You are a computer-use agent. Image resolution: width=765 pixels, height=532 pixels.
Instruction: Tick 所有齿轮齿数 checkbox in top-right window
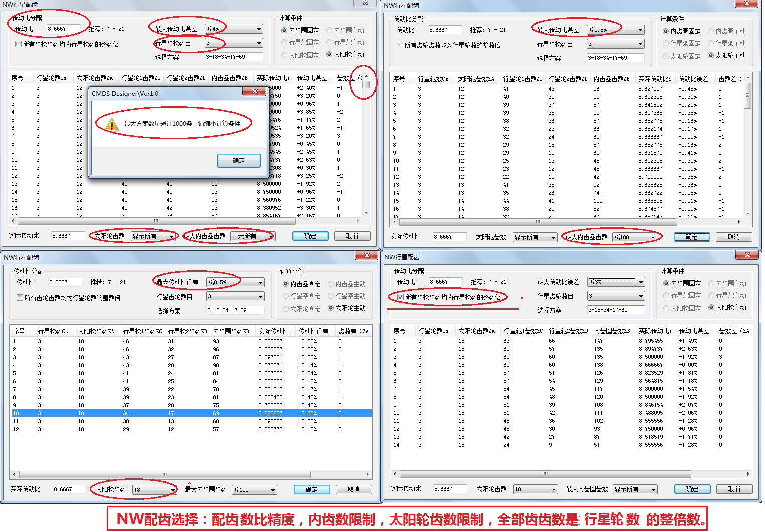click(x=400, y=45)
